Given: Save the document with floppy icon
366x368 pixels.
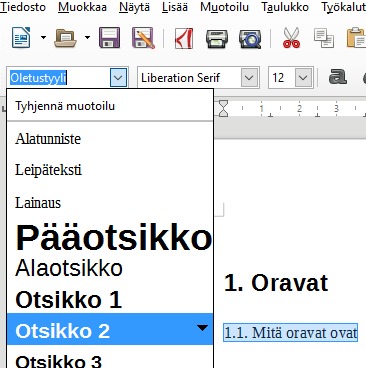Looking at the screenshot, I should point(110,38).
